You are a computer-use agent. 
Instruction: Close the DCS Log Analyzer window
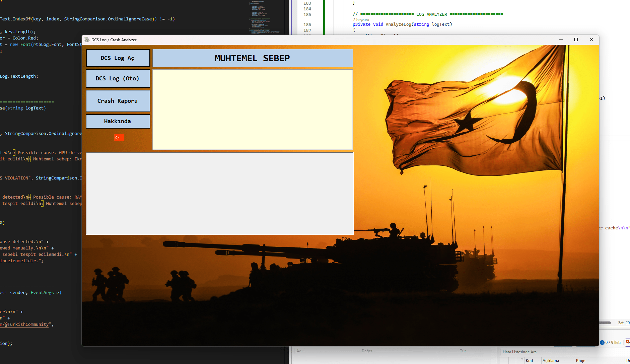click(591, 40)
